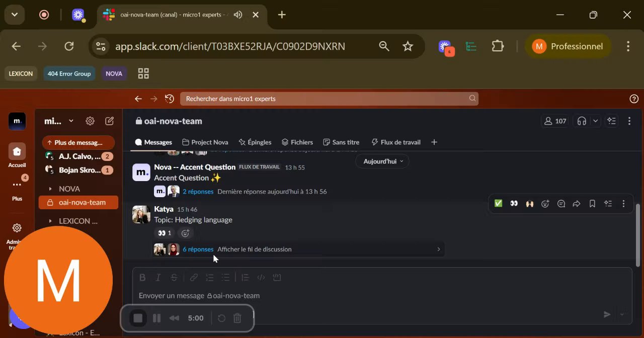Open the micro1 workspace name dropdown

(59, 121)
